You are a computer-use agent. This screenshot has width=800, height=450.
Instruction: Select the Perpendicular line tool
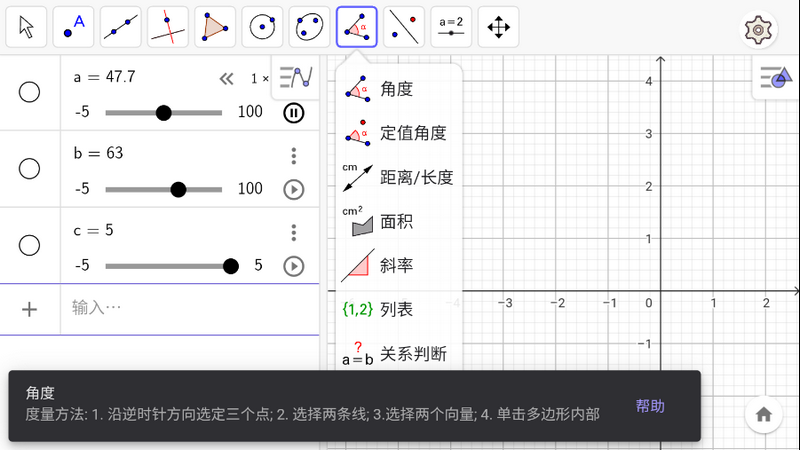[168, 27]
